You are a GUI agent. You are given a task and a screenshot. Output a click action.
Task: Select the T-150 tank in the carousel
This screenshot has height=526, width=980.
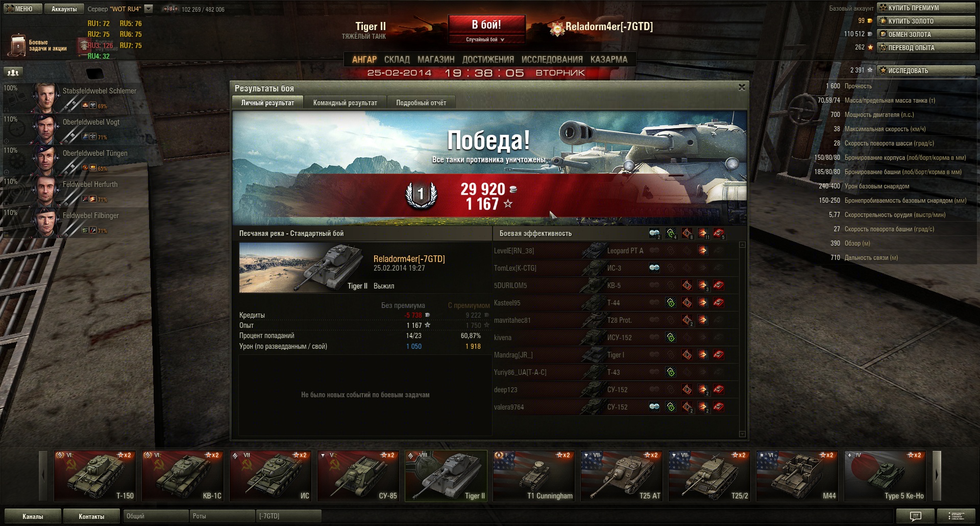click(x=95, y=475)
